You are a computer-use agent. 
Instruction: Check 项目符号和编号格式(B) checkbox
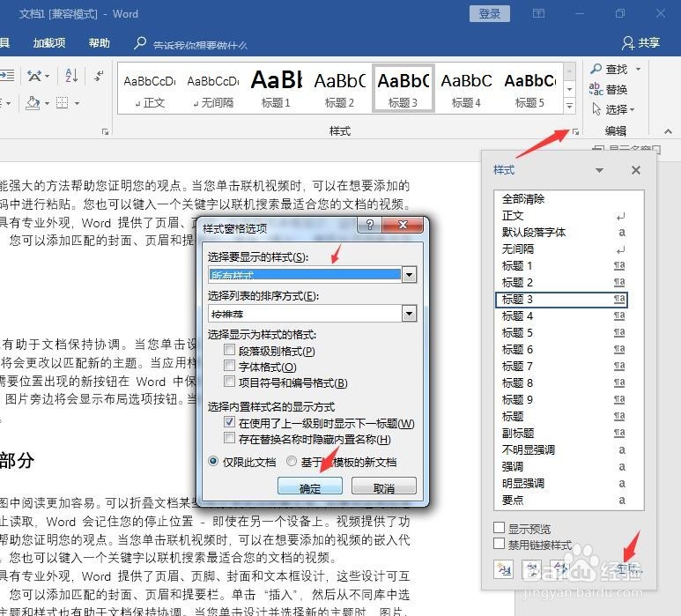click(x=229, y=382)
